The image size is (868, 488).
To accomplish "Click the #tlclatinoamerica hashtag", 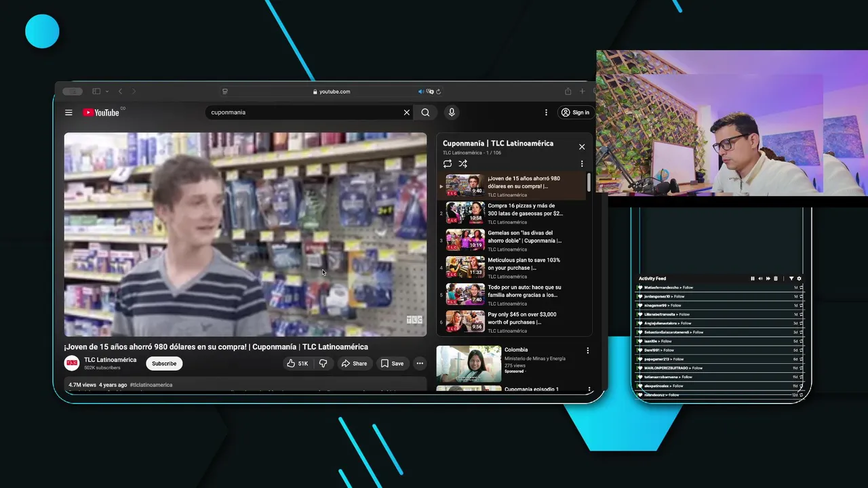I will click(151, 385).
